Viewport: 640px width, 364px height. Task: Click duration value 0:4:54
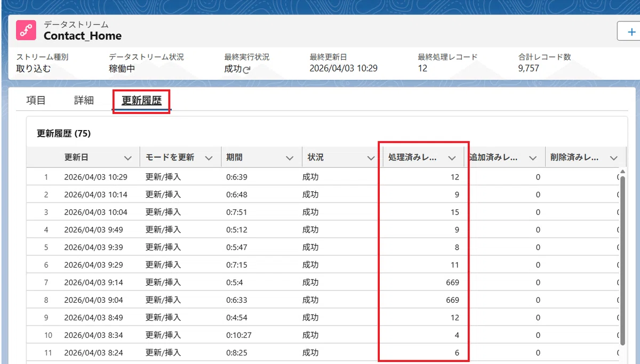(237, 318)
